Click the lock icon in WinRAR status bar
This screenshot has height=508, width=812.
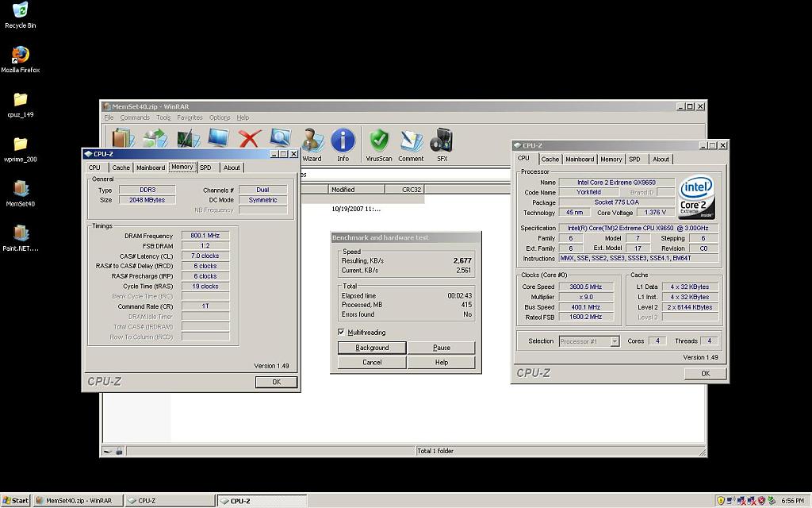coord(119,451)
